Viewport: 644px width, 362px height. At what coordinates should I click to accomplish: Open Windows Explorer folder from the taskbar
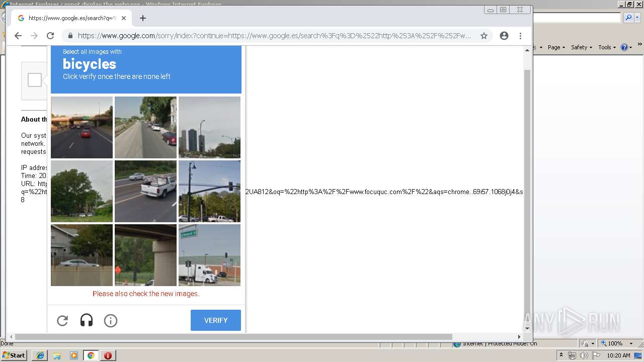(57, 355)
